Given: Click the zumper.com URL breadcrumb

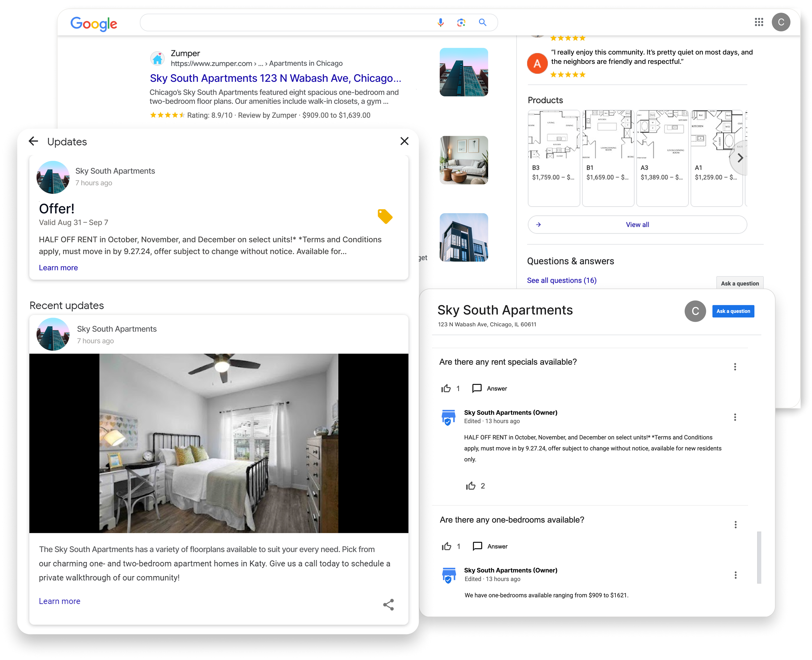Looking at the screenshot, I should click(x=257, y=63).
